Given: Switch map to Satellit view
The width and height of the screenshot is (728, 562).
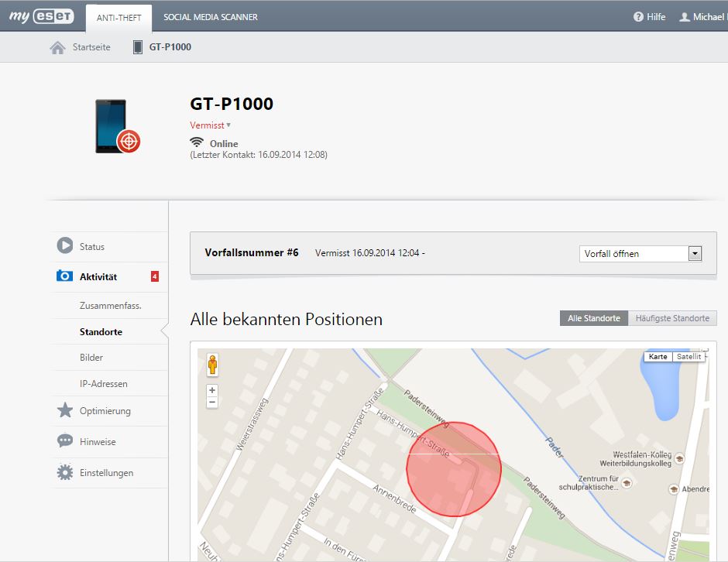Looking at the screenshot, I should point(689,356).
